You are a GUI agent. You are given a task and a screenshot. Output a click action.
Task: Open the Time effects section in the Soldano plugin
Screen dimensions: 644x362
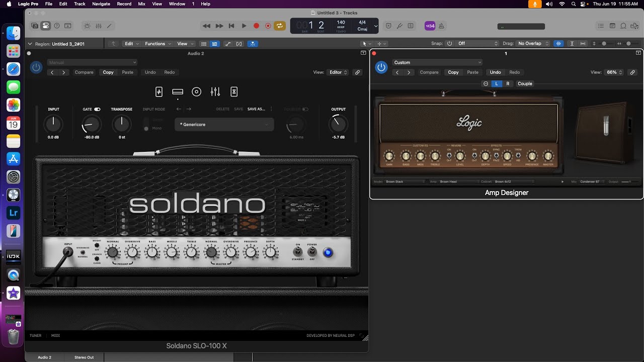234,92
